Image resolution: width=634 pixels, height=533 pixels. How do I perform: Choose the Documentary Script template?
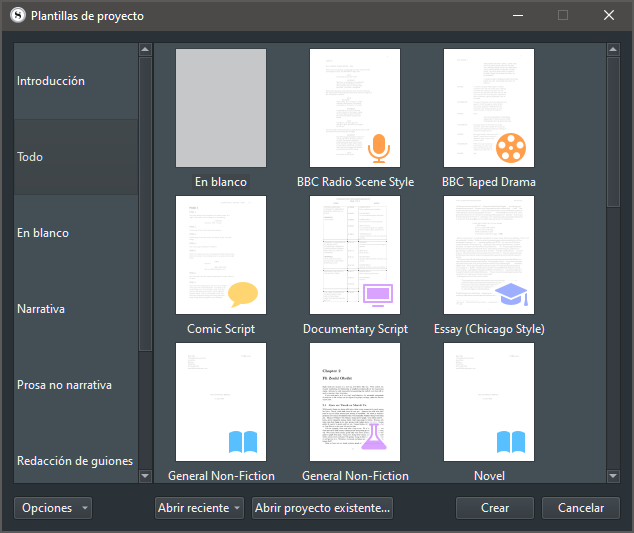click(x=355, y=255)
